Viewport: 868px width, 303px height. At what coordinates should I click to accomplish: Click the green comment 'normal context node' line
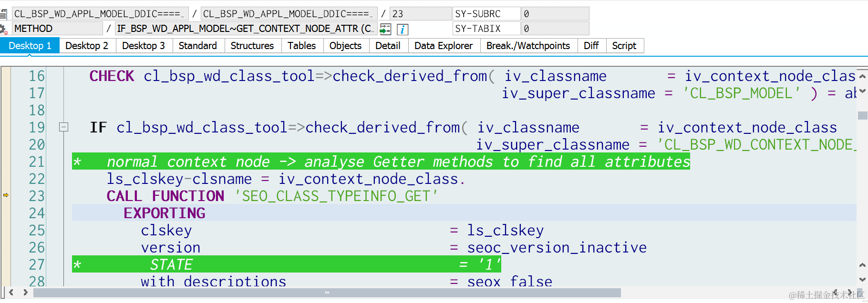click(381, 162)
